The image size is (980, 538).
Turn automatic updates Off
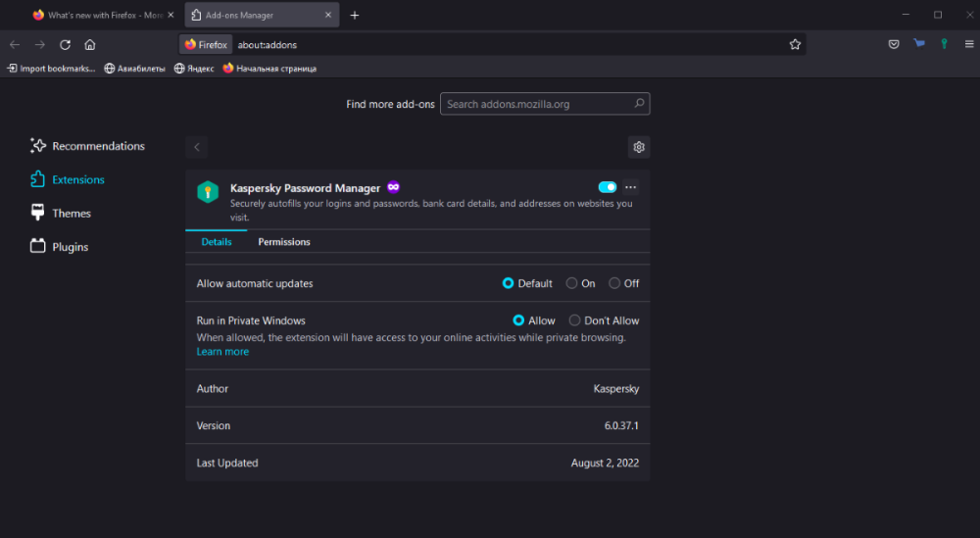614,283
